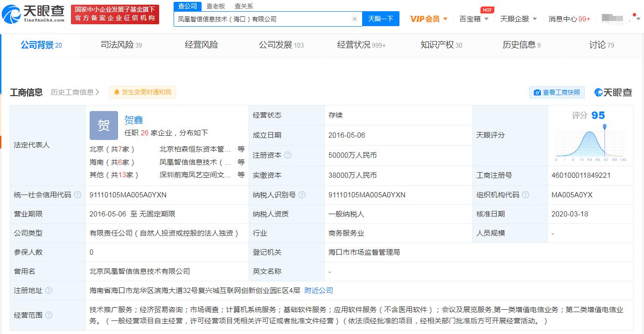The image size is (644, 334).
Task: Click help icon beside 统一社会信用代码
Action: coord(77,195)
